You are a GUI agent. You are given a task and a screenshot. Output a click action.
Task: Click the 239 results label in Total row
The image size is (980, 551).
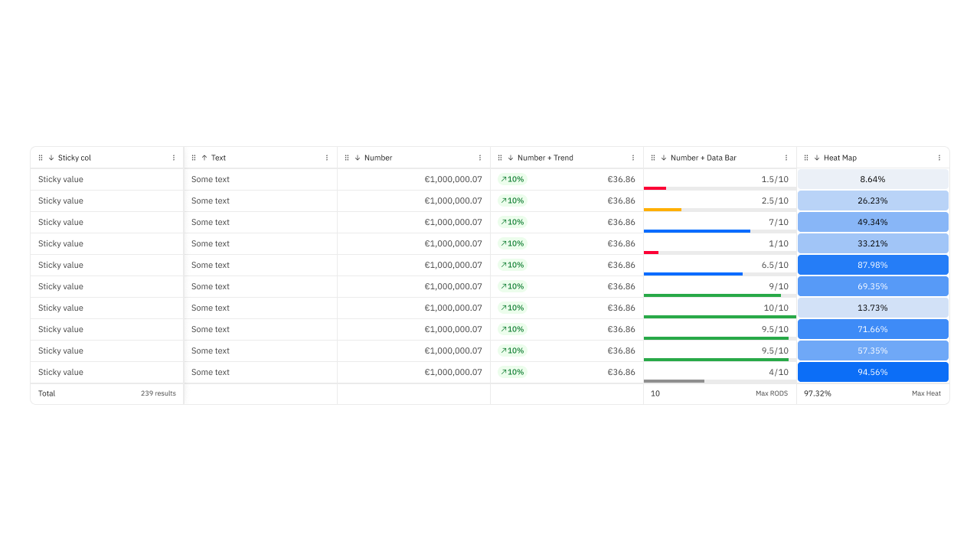click(158, 393)
